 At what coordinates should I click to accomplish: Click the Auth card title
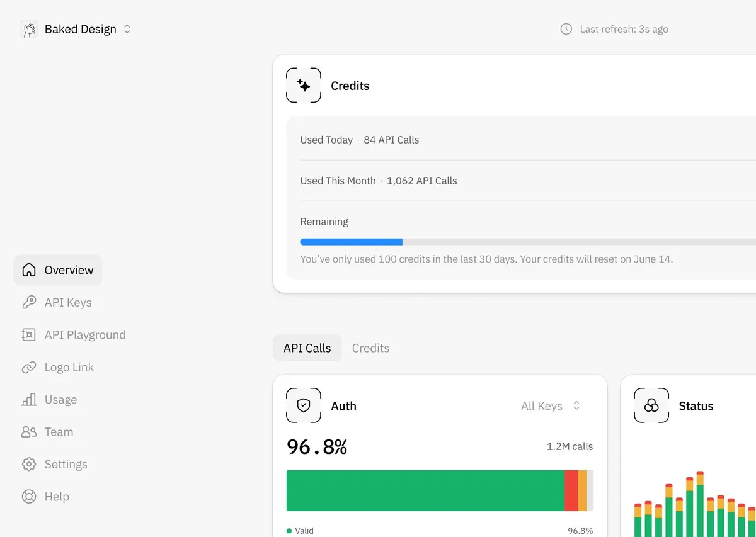click(x=344, y=406)
